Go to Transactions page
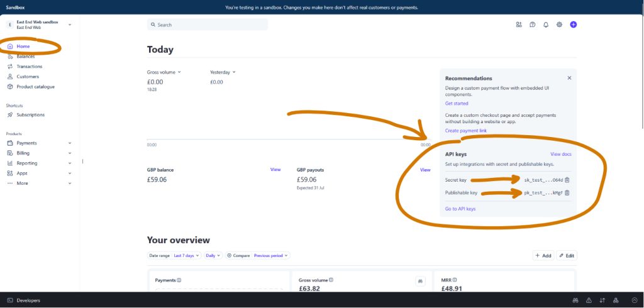The width and height of the screenshot is (644, 308). (x=29, y=67)
